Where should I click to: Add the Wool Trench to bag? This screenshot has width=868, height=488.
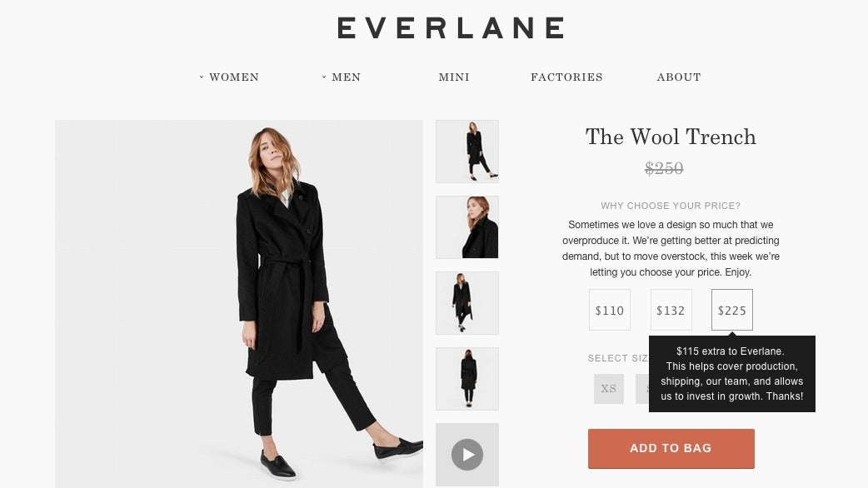pos(671,448)
